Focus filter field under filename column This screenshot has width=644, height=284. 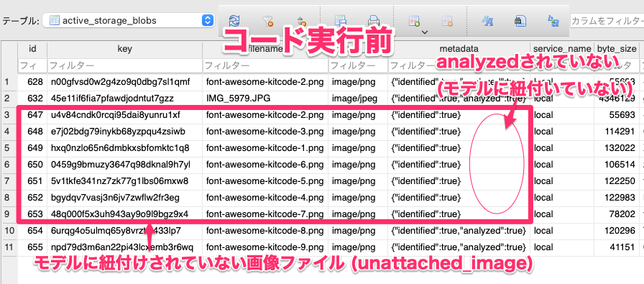pyautogui.click(x=265, y=65)
